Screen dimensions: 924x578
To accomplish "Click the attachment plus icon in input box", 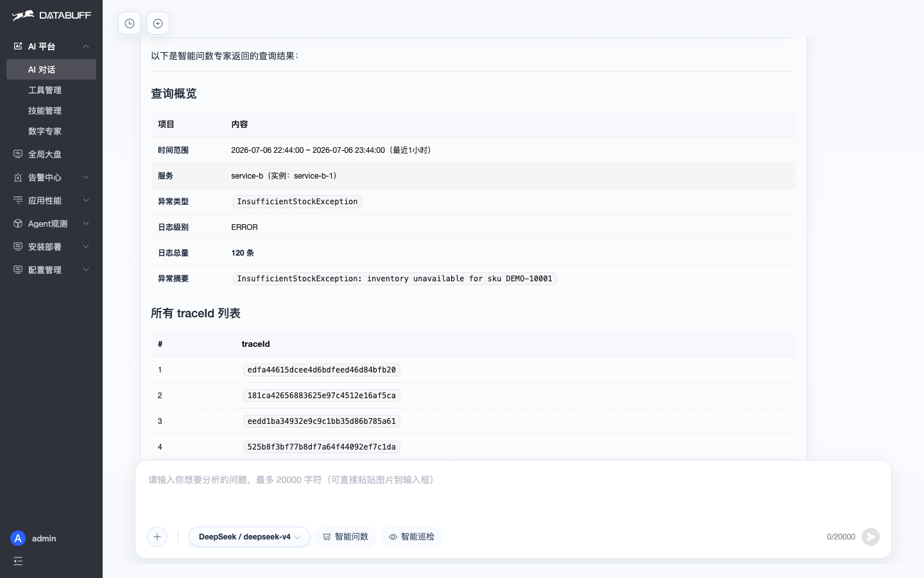I will 157,537.
